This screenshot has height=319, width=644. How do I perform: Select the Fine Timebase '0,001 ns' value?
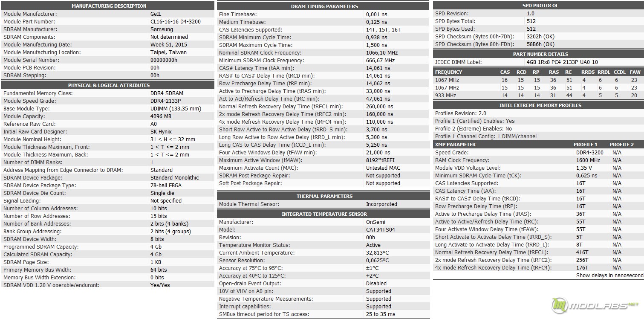click(377, 14)
